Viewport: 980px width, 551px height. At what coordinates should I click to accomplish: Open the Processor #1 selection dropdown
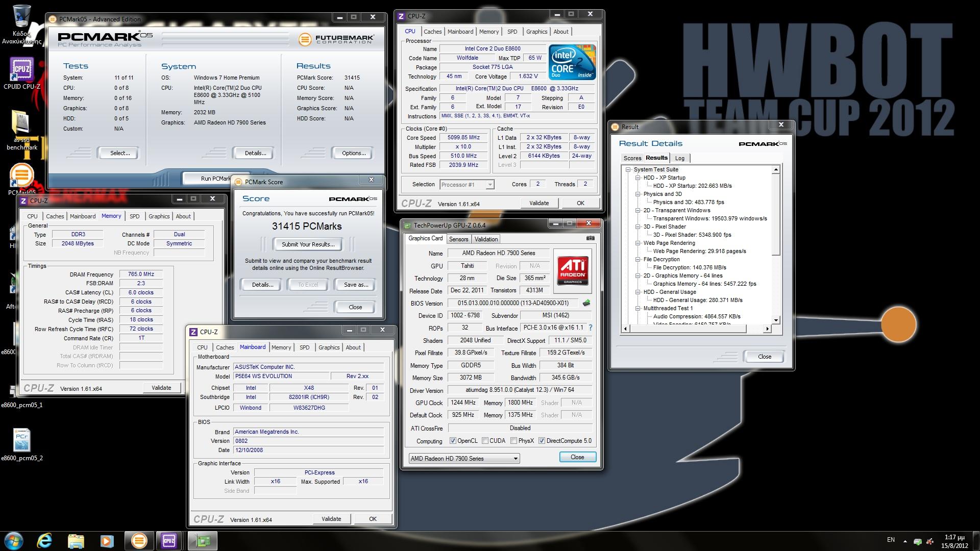point(467,185)
